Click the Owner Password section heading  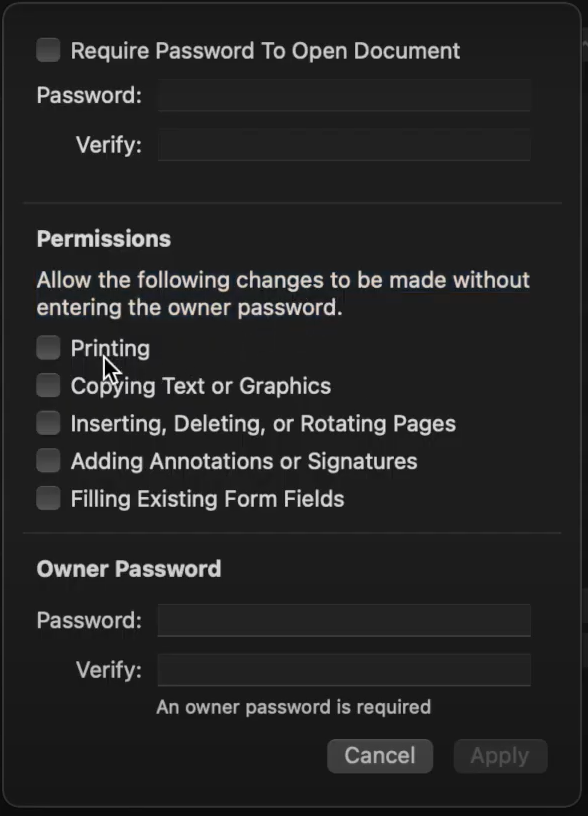(x=126, y=568)
